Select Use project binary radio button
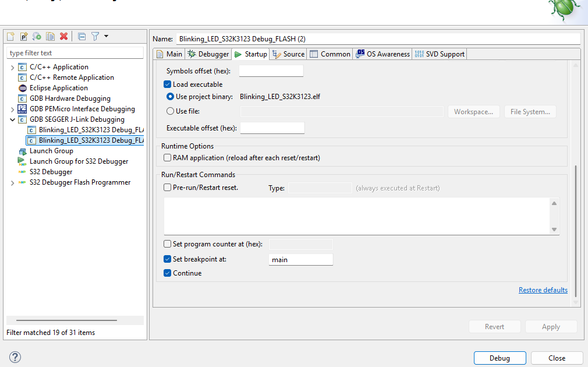Image resolution: width=588 pixels, height=367 pixels. (170, 97)
